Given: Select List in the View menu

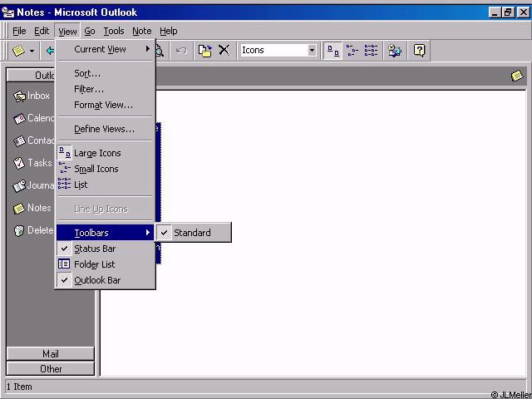Looking at the screenshot, I should pos(105,185).
